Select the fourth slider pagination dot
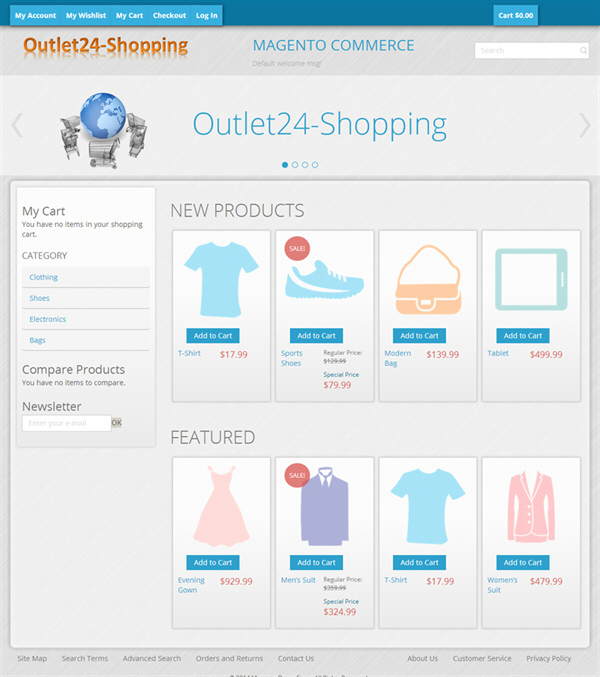Viewport: 600px width, 677px height. click(x=315, y=165)
